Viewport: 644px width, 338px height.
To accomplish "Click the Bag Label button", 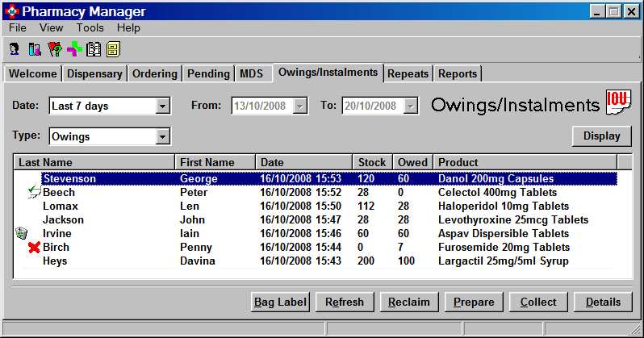I will click(x=280, y=302).
